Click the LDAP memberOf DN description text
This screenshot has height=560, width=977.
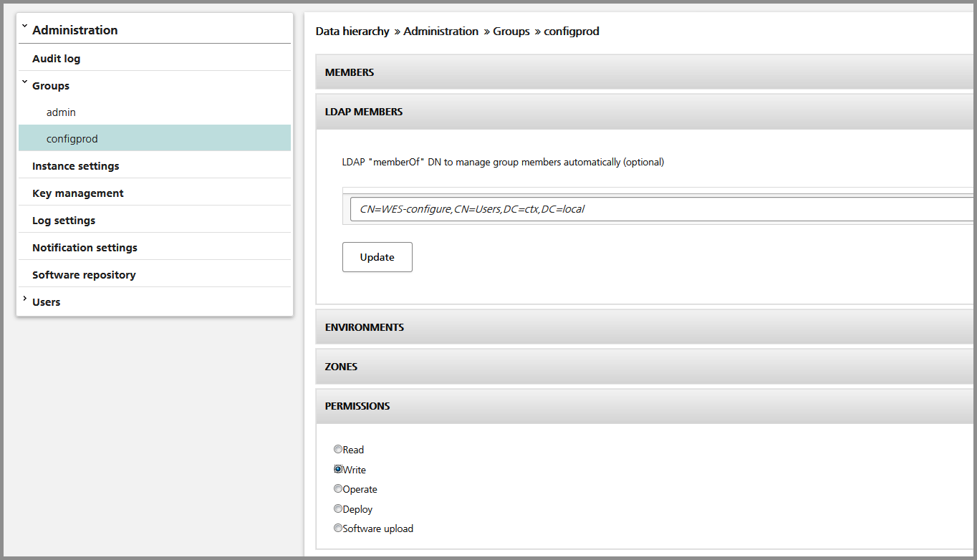click(x=503, y=163)
